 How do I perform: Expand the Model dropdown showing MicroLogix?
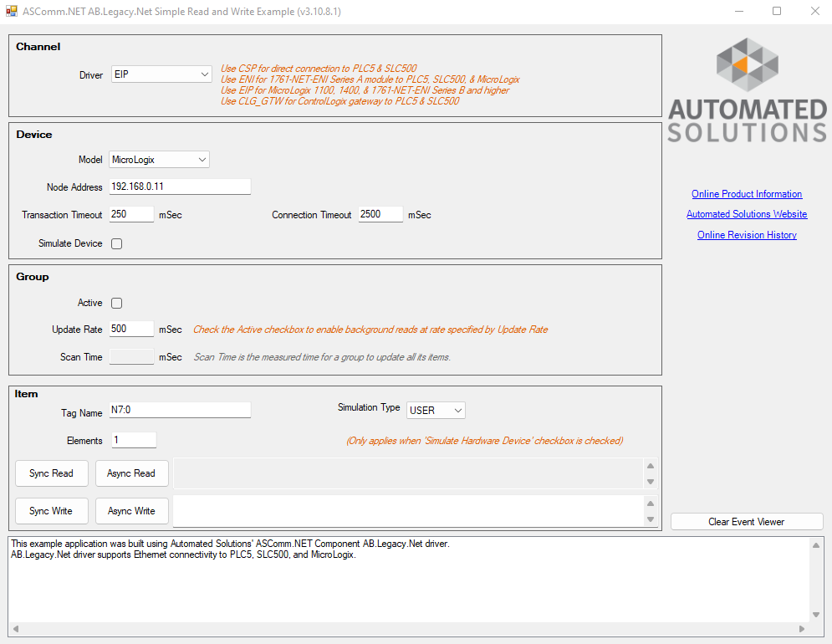tap(159, 160)
